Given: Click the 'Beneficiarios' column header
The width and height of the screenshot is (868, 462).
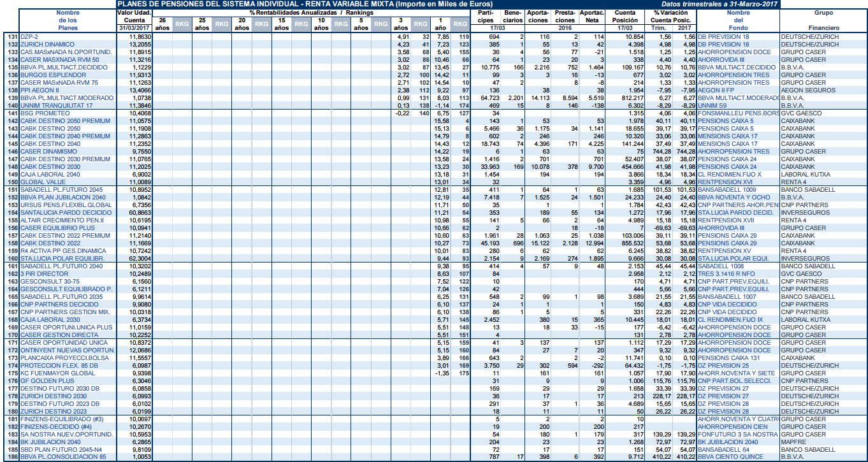Looking at the screenshot, I should click(513, 17).
